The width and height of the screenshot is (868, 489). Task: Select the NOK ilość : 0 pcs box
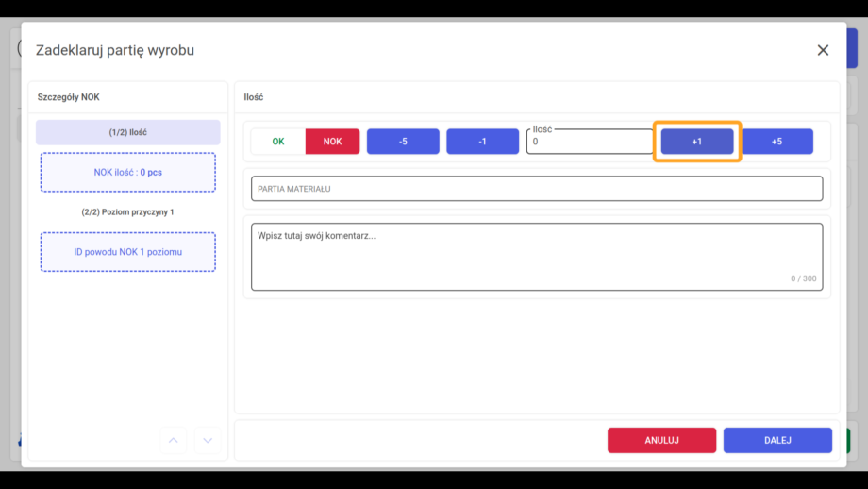point(128,172)
